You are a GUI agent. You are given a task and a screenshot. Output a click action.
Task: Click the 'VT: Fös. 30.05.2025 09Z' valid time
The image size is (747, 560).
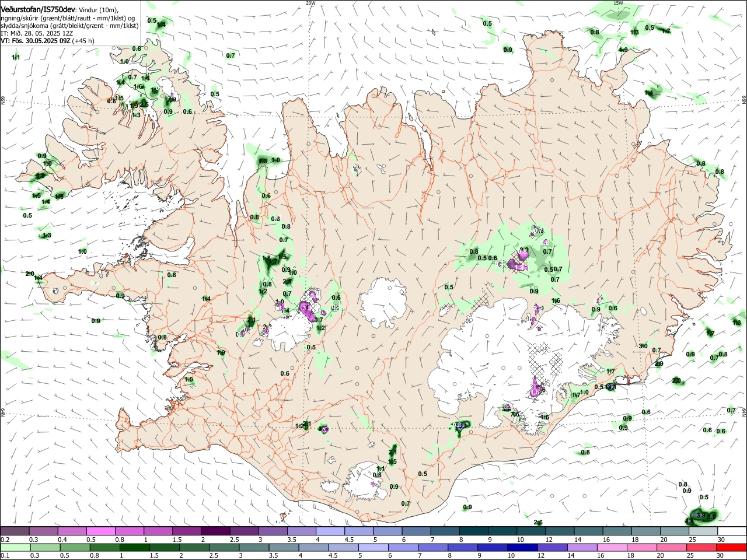coord(36,41)
